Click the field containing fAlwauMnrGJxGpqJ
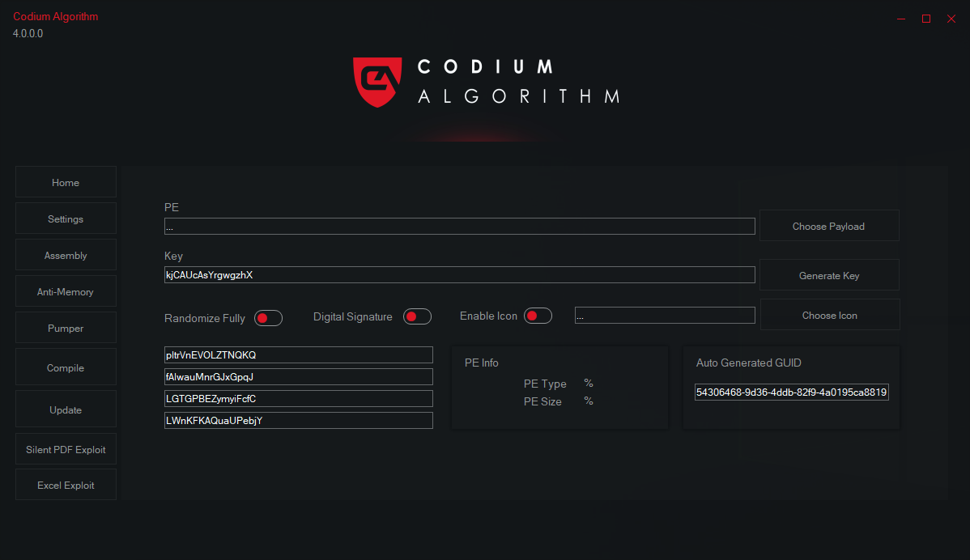Viewport: 970px width, 560px height. click(x=298, y=376)
